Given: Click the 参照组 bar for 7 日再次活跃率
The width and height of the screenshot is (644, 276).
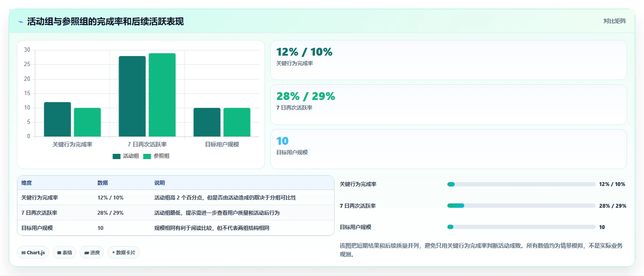Looking at the screenshot, I should pos(162,95).
